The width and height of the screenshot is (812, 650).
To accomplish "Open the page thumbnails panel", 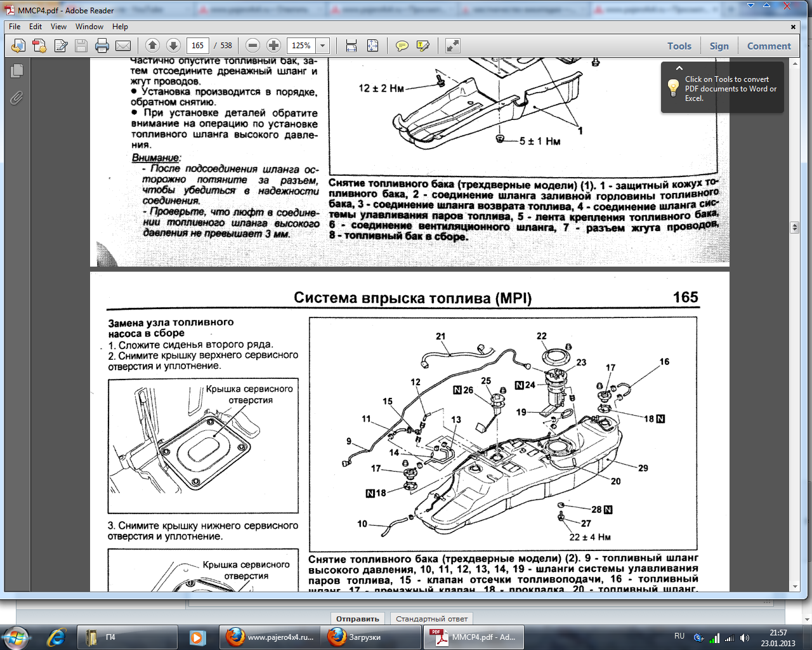I will coord(17,71).
